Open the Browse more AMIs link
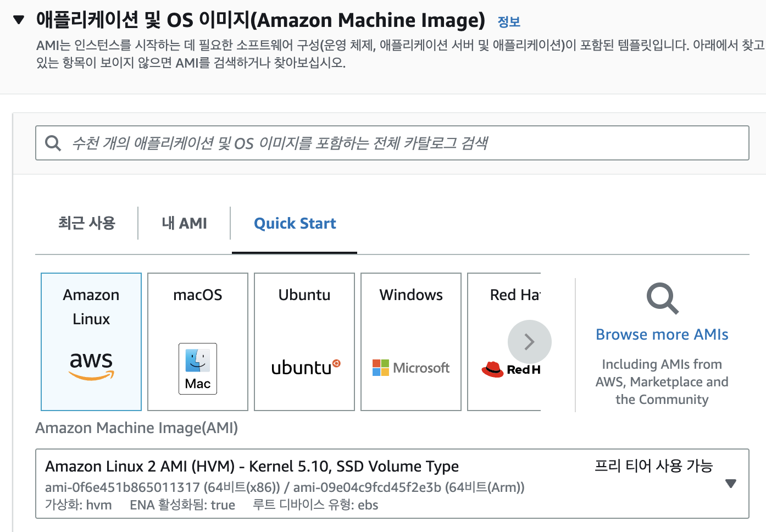Viewport: 766px width, 532px height. (x=662, y=335)
